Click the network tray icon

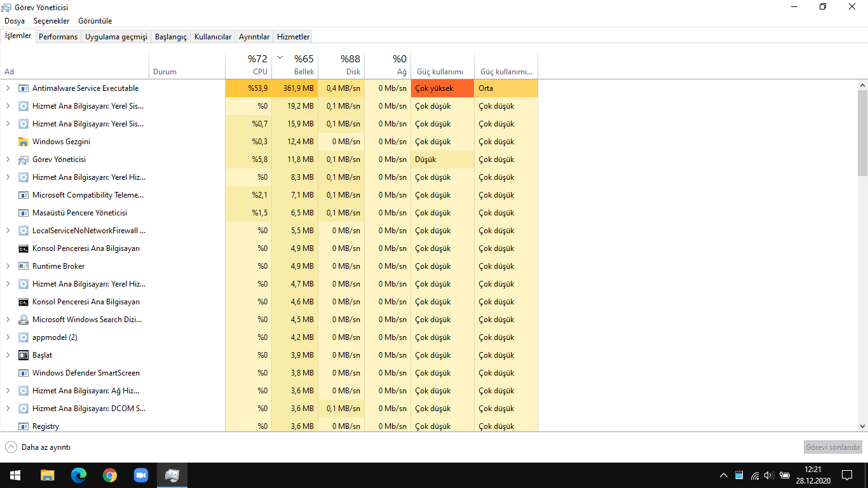754,475
